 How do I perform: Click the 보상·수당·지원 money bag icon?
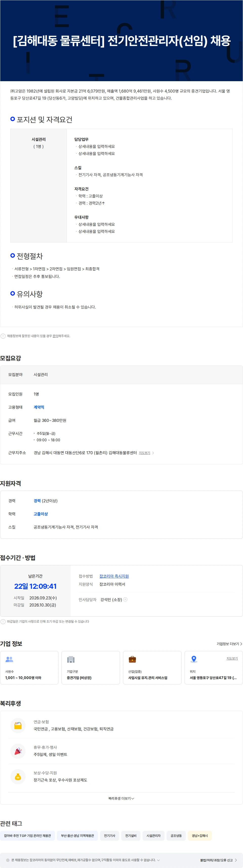[x=18, y=777]
